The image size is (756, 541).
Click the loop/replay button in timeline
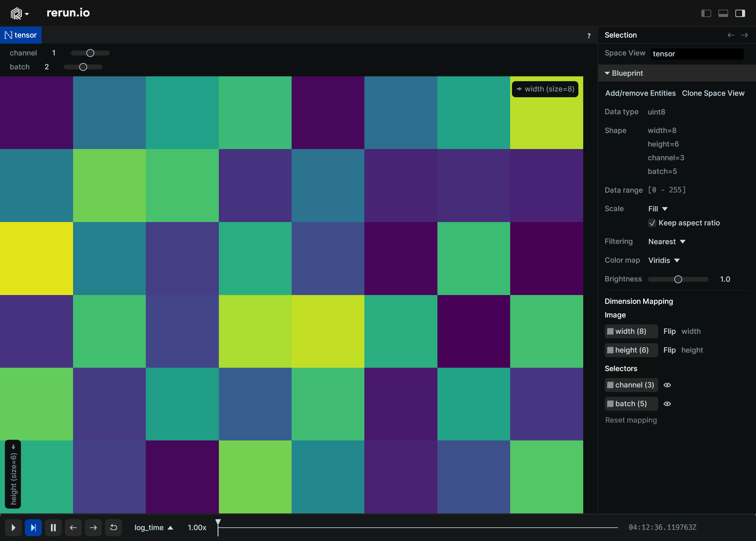tap(113, 528)
